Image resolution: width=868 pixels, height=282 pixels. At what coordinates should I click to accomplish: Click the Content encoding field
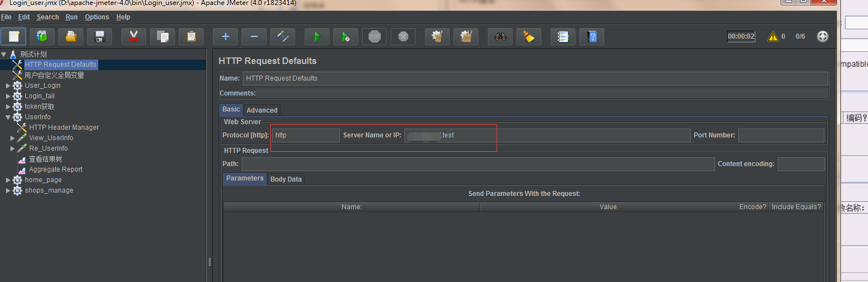[801, 164]
